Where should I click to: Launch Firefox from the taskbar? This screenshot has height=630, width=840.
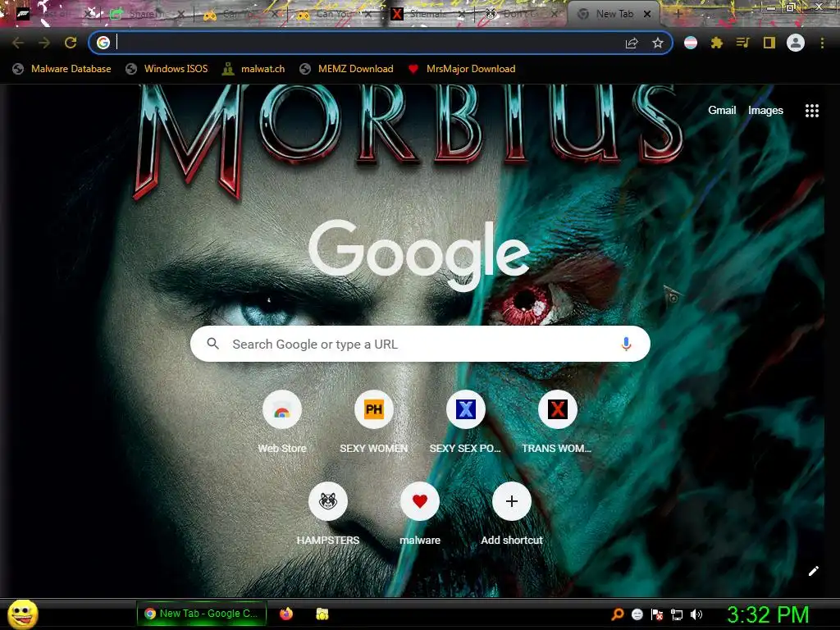click(x=286, y=614)
